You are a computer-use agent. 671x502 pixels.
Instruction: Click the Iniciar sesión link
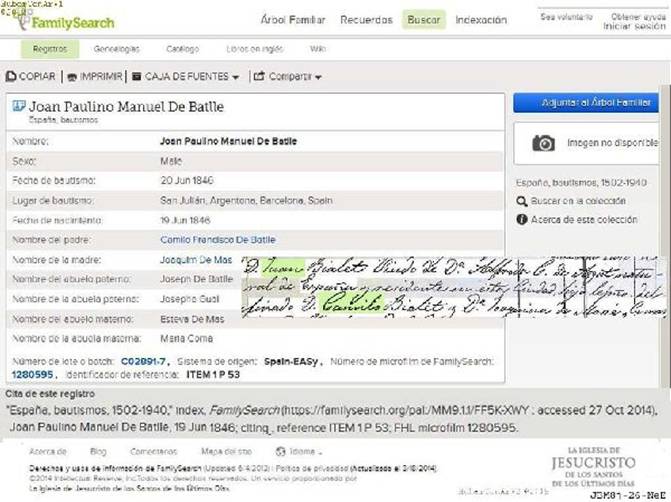coord(633,27)
